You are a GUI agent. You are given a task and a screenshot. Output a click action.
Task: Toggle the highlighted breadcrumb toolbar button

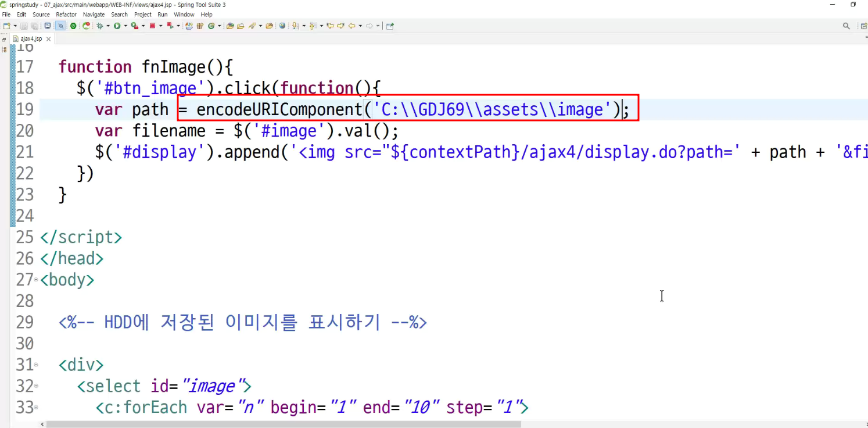click(60, 26)
